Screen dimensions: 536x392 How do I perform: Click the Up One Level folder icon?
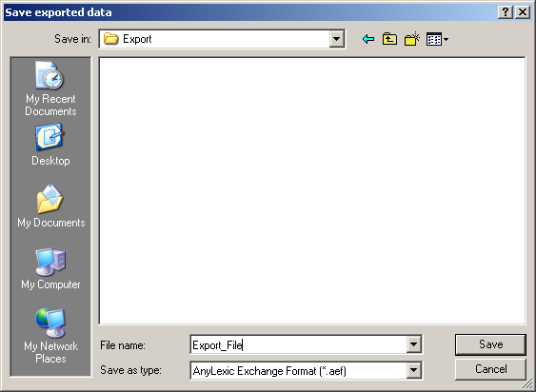(389, 39)
